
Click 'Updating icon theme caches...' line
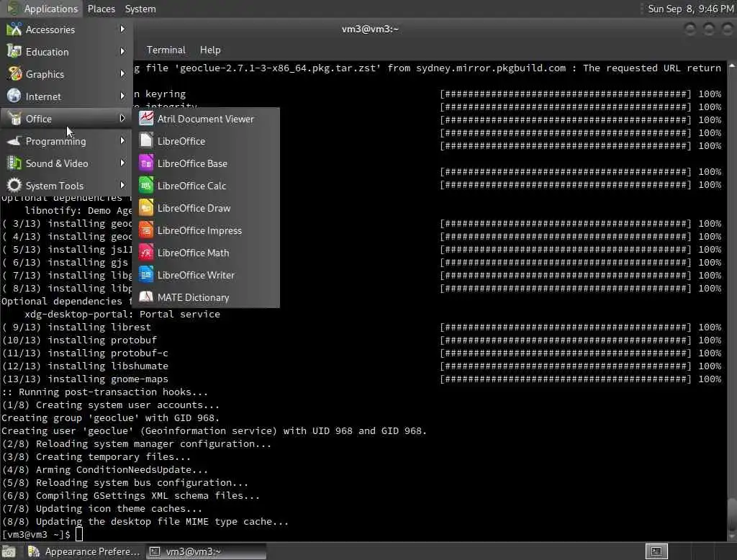[x=102, y=508]
